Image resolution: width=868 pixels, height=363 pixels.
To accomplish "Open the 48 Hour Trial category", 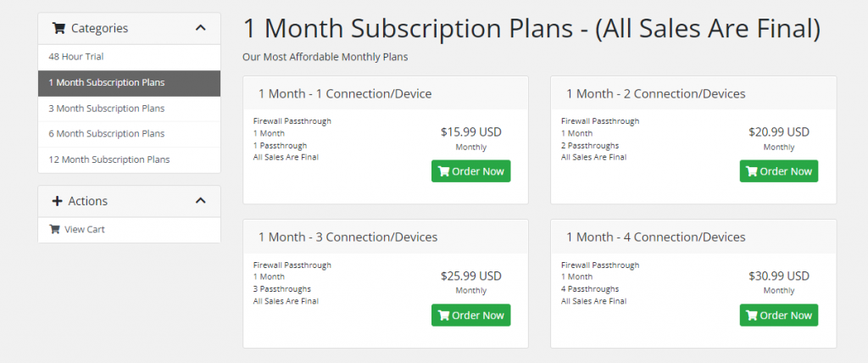I will pyautogui.click(x=76, y=57).
